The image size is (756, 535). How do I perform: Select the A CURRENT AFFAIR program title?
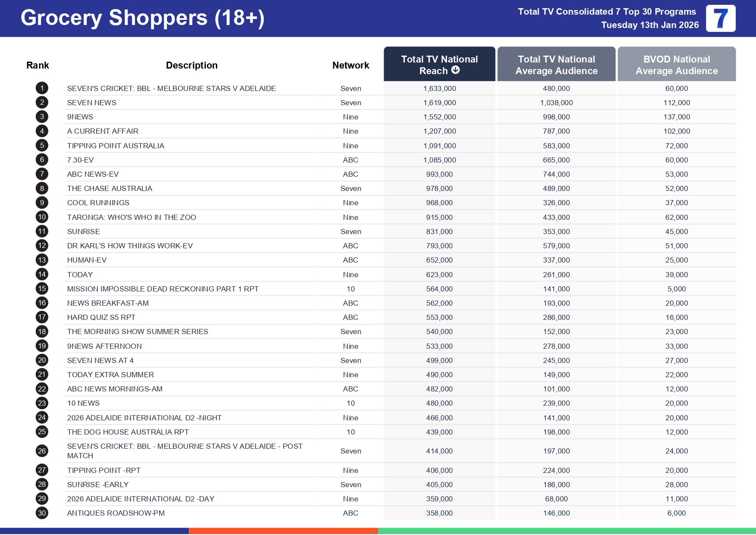click(103, 131)
